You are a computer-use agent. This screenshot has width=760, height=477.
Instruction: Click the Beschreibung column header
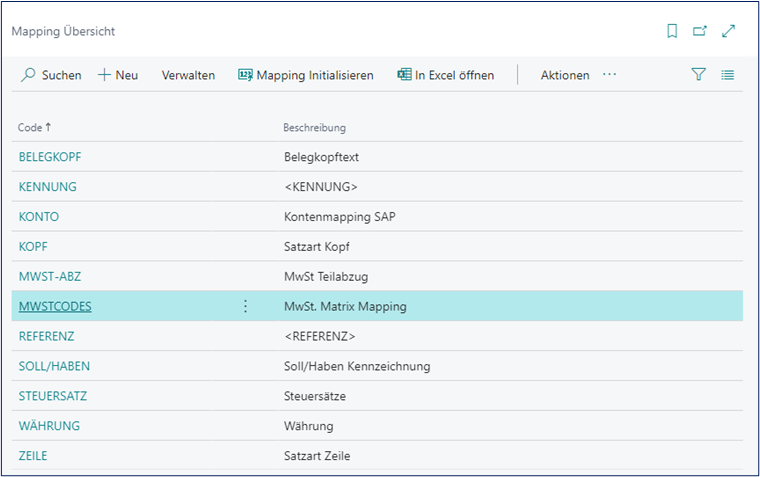[314, 128]
